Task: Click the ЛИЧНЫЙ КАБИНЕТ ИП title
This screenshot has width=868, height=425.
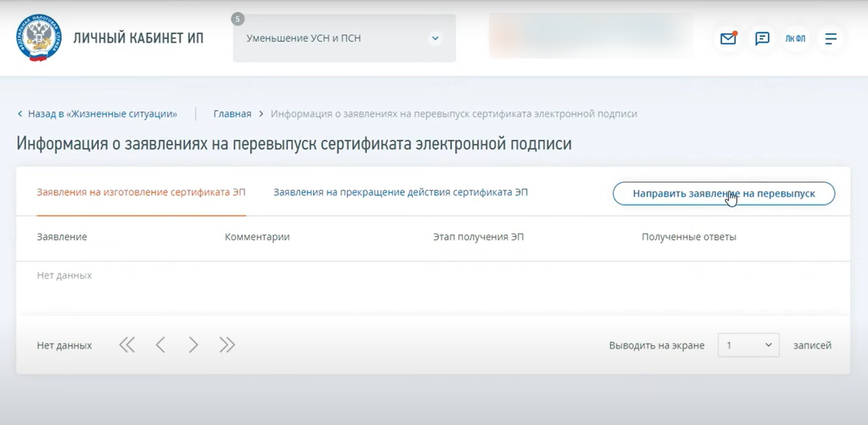Action: (137, 38)
